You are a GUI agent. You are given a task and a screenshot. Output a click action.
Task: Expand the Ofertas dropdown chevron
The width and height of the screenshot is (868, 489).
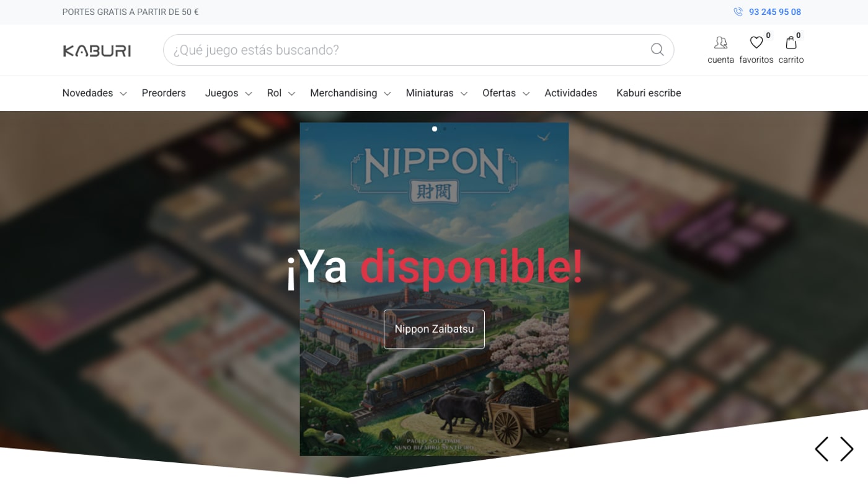tap(526, 94)
